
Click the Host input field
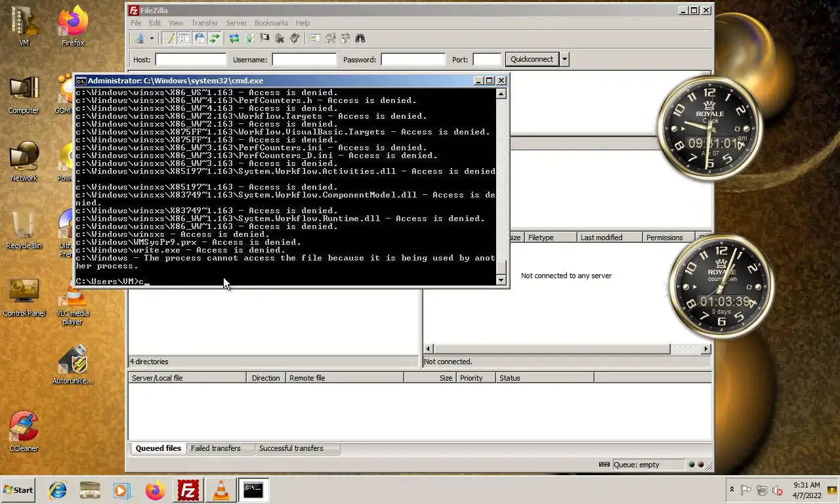coord(191,60)
